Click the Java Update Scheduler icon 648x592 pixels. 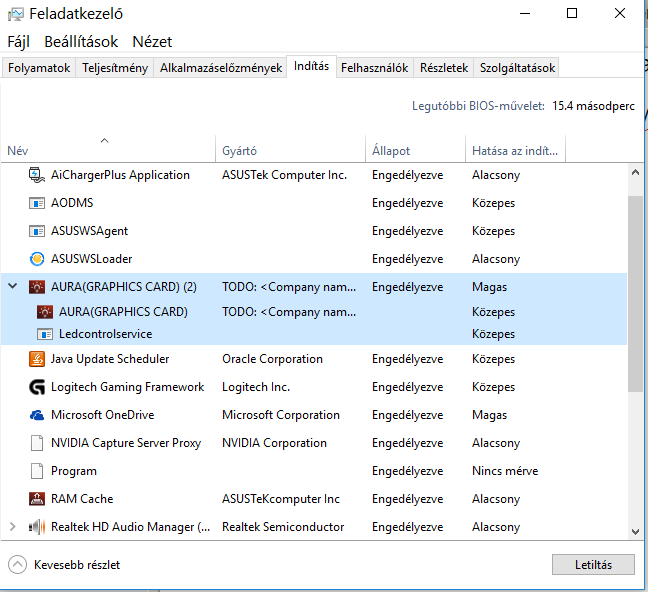pos(37,359)
